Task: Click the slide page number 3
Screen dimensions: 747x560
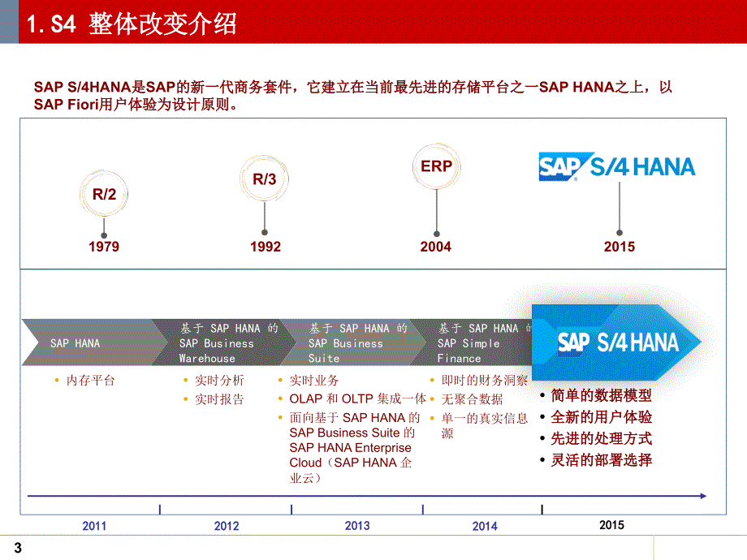Action: coord(18,548)
